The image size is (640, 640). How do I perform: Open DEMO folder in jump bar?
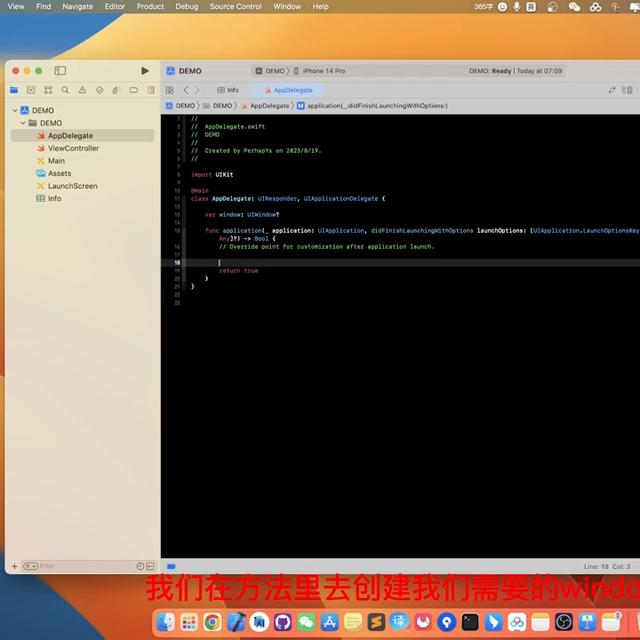tap(218, 106)
